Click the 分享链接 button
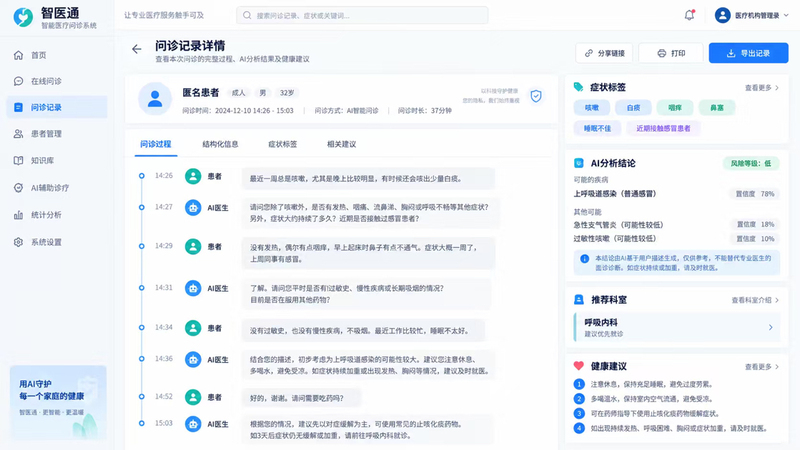The width and height of the screenshot is (800, 450). point(604,53)
